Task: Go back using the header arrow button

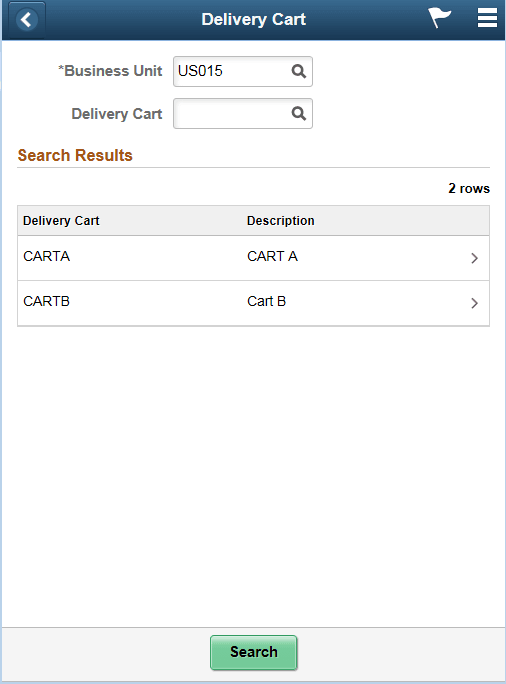Action: tap(26, 20)
